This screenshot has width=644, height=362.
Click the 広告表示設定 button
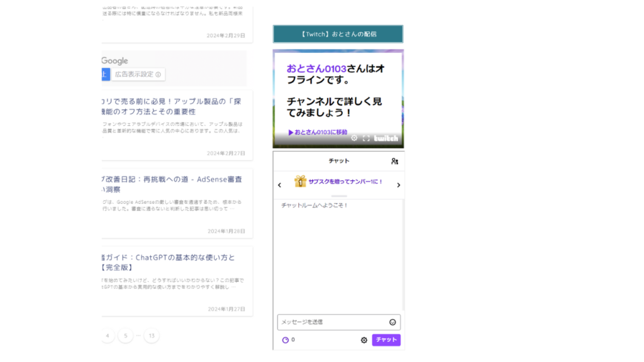(x=138, y=74)
